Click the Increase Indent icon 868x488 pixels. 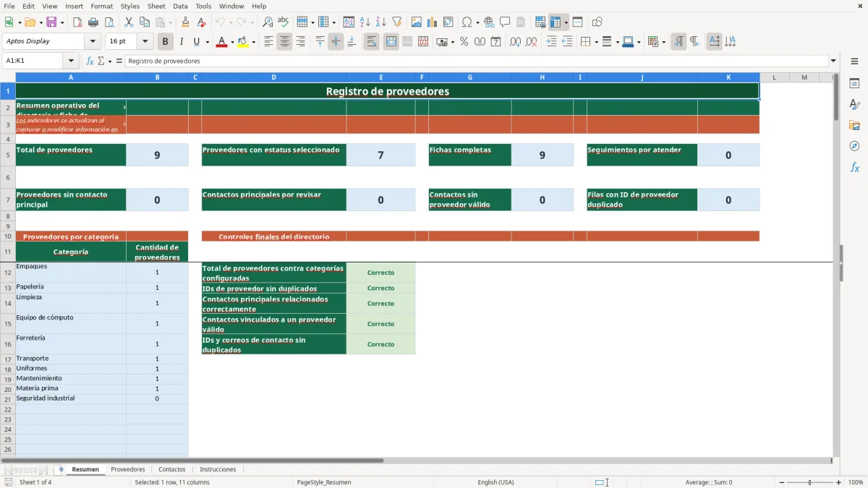pyautogui.click(x=551, y=42)
